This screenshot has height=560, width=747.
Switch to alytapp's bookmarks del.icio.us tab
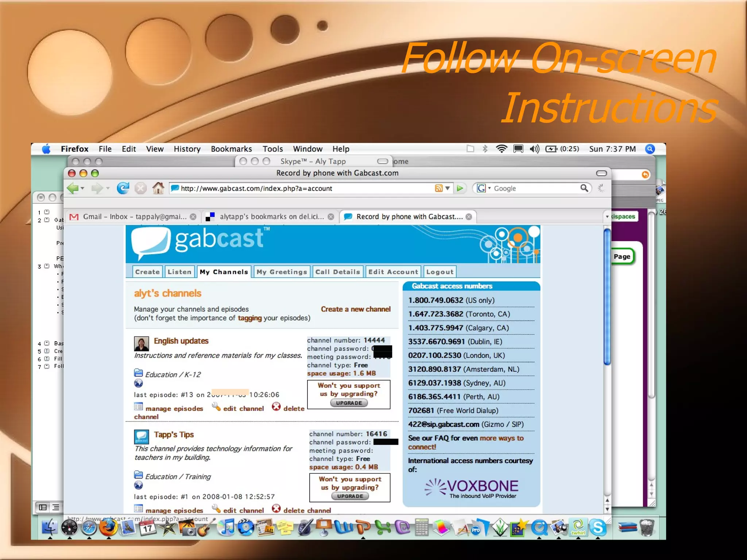[x=269, y=217]
